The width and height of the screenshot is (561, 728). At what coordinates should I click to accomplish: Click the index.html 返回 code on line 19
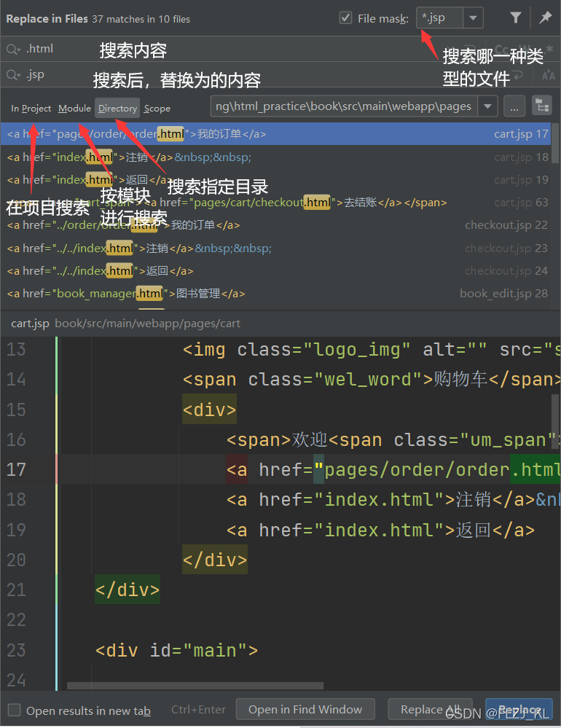[x=380, y=530]
